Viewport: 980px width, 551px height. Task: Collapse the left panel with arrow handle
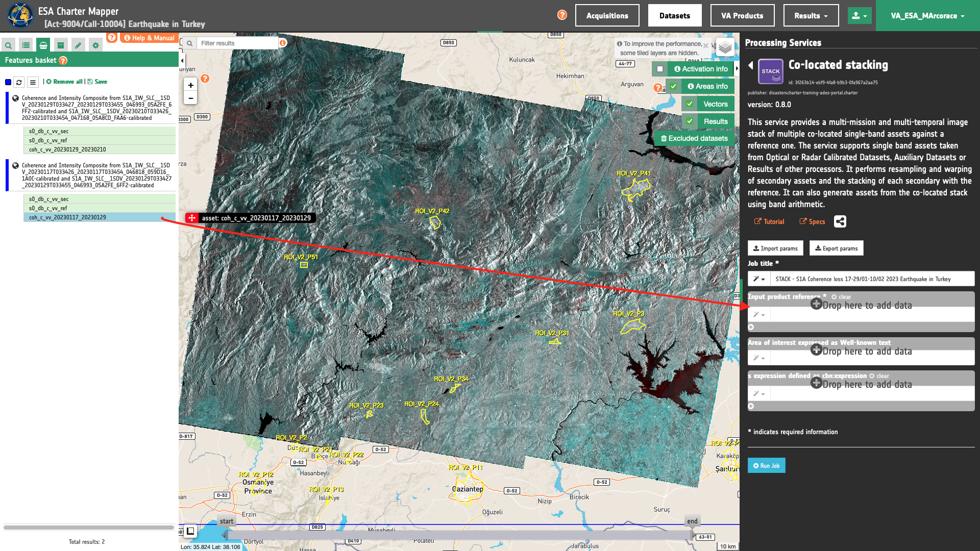point(182,61)
